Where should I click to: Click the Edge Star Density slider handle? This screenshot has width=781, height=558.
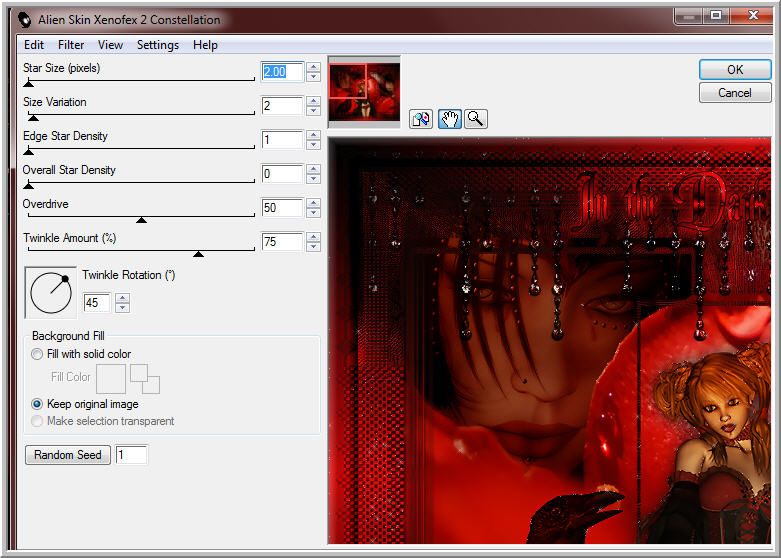pos(29,151)
